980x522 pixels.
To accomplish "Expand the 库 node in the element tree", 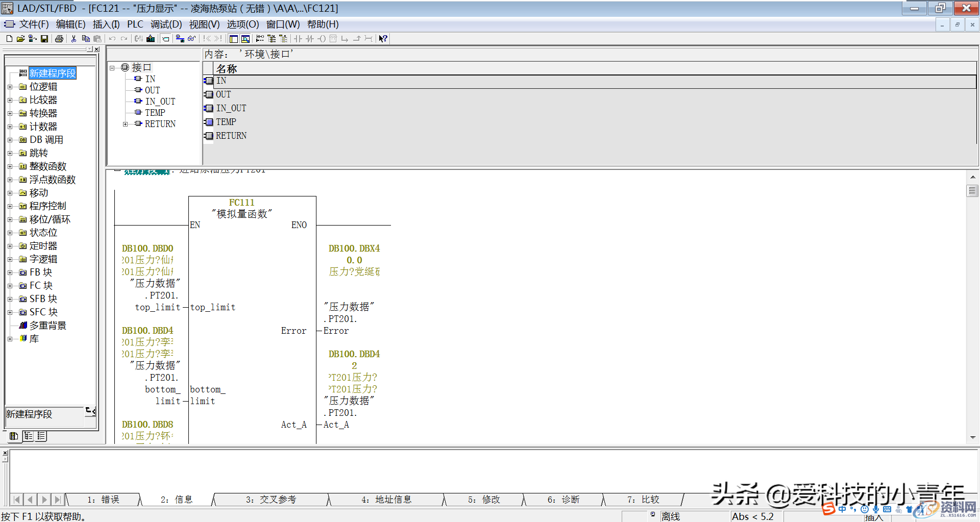I will click(11, 338).
